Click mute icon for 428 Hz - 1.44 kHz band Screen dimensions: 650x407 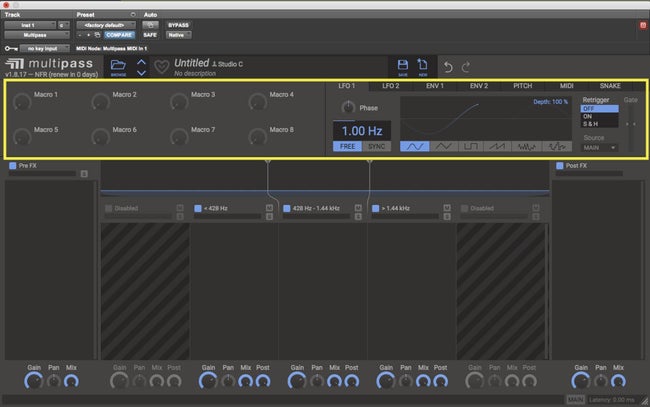[358, 208]
